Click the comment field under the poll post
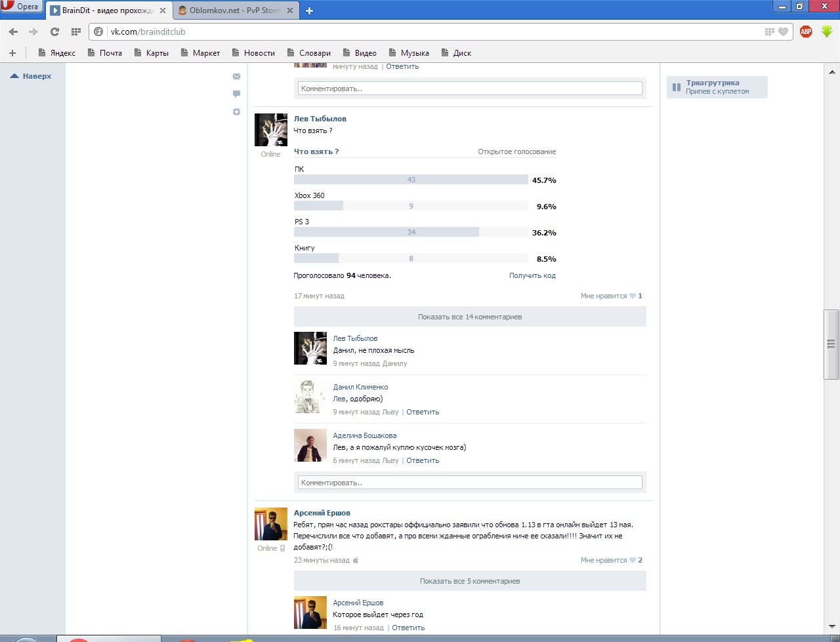This screenshot has height=642, width=840. pos(470,483)
